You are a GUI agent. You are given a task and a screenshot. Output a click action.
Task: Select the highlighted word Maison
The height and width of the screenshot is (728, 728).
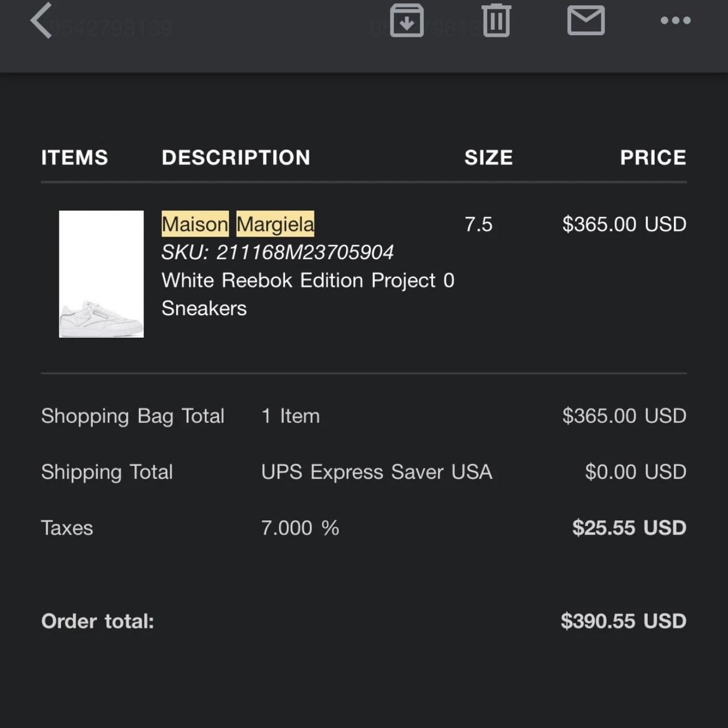[x=195, y=224]
